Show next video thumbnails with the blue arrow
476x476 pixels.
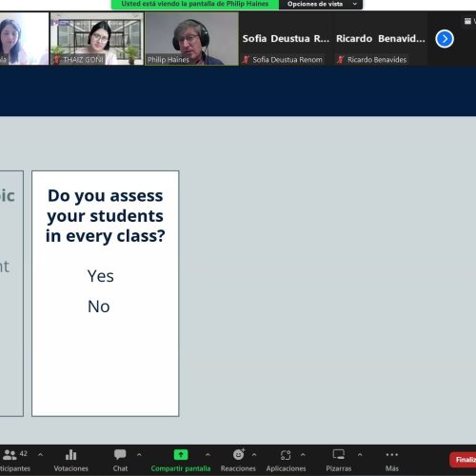[x=445, y=39]
